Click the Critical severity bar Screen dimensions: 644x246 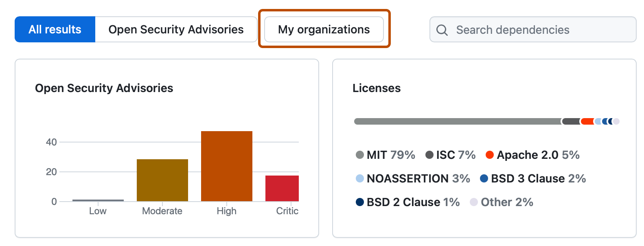pyautogui.click(x=282, y=187)
